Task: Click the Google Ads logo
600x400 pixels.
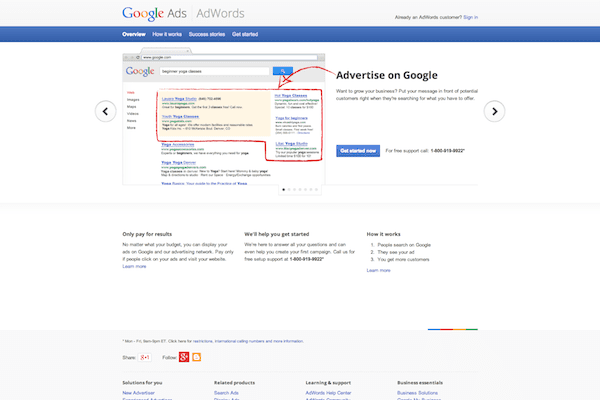Action: (x=154, y=13)
